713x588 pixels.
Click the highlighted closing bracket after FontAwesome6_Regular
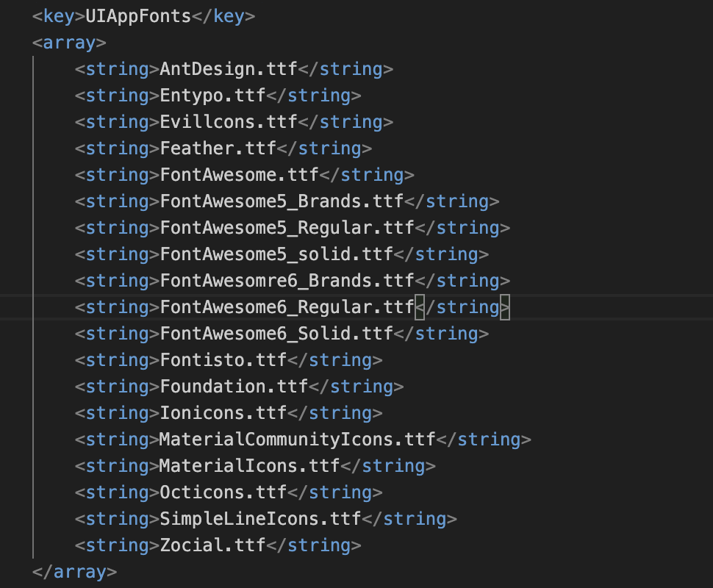[505, 307]
